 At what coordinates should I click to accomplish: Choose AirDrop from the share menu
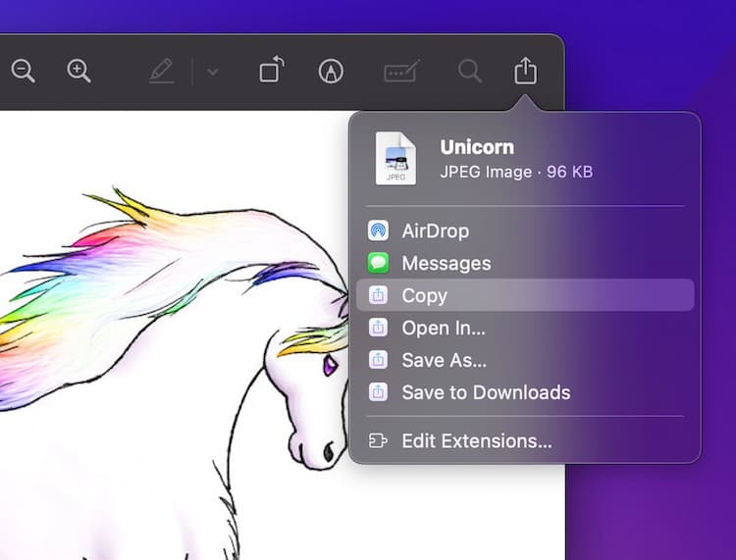(x=435, y=231)
